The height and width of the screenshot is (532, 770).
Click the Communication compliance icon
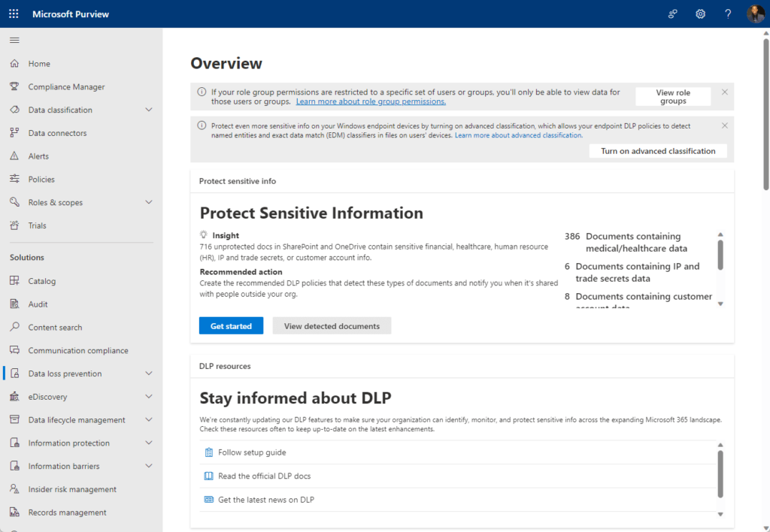click(15, 350)
